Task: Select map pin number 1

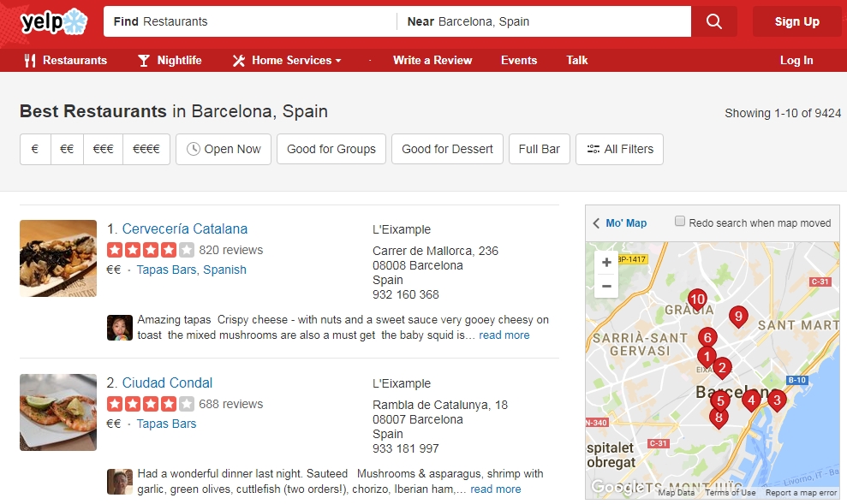Action: point(707,357)
